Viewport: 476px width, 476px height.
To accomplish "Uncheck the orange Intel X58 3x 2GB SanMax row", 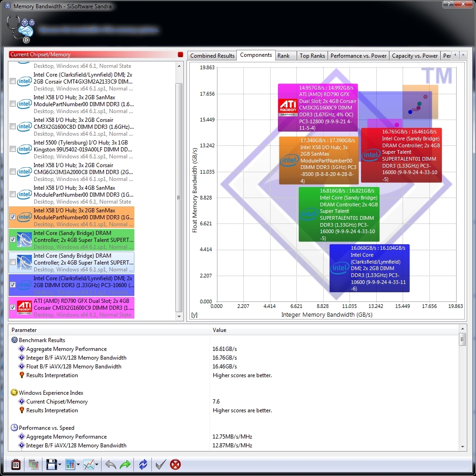I will 13,217.
